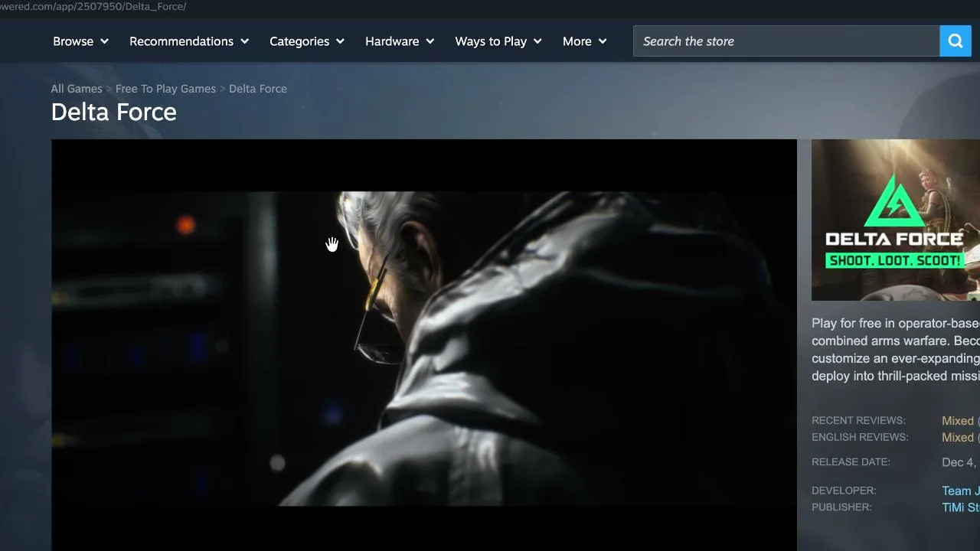Open the Categories dropdown
The image size is (980, 551).
(x=307, y=41)
